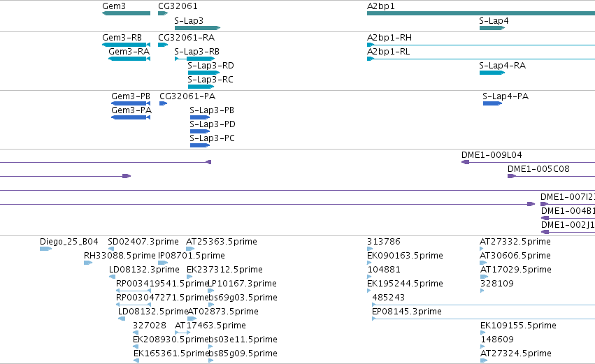Select the DME1-009L04 BAC label

click(x=492, y=155)
